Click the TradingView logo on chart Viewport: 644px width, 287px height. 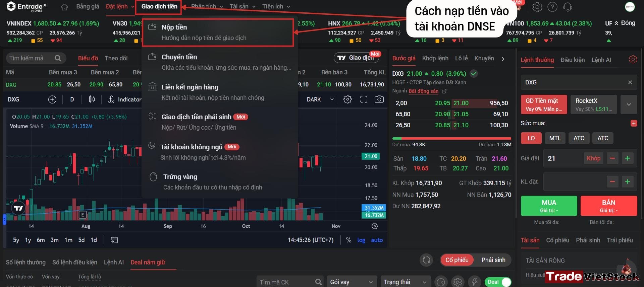[18, 208]
